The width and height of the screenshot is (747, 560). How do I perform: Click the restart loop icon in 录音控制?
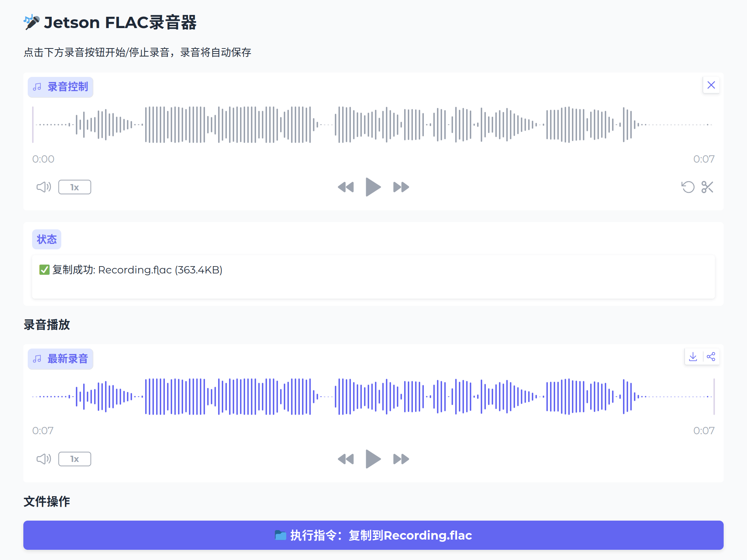point(688,187)
